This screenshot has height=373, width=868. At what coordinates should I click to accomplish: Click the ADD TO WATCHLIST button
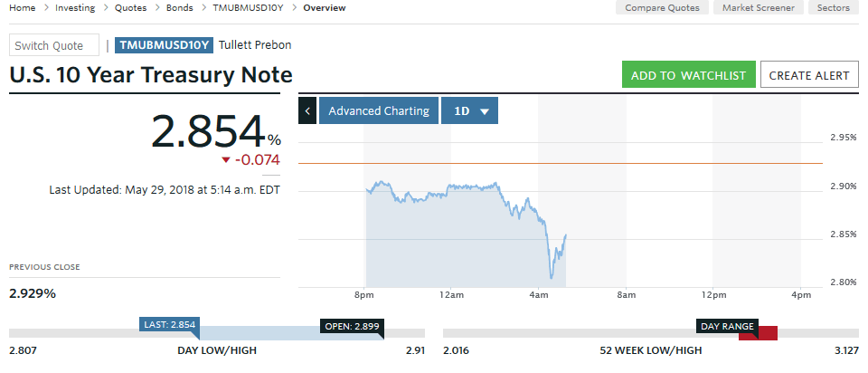688,75
